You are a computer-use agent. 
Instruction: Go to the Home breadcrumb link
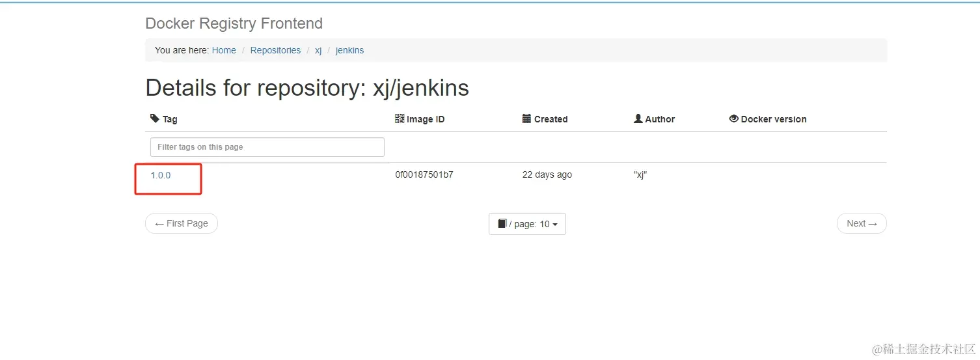224,50
